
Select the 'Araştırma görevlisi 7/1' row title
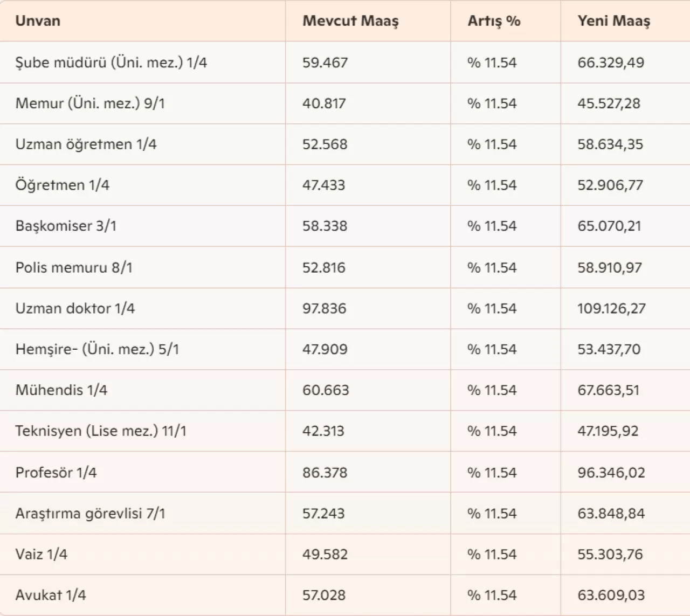click(x=90, y=514)
